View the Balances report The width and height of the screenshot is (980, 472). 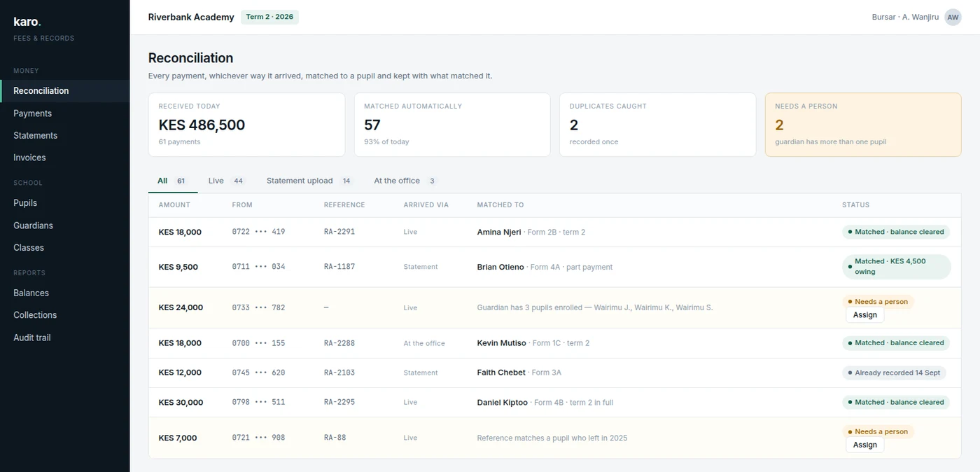pos(65,293)
